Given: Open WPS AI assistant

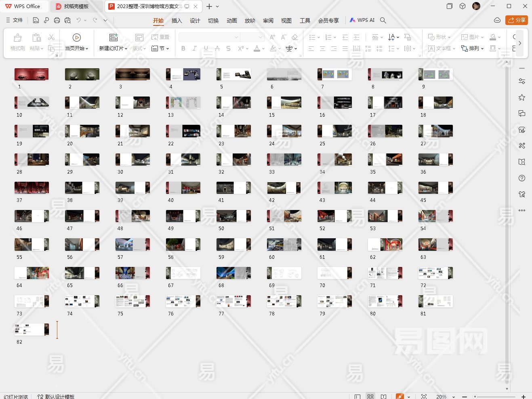Looking at the screenshot, I should click(362, 20).
